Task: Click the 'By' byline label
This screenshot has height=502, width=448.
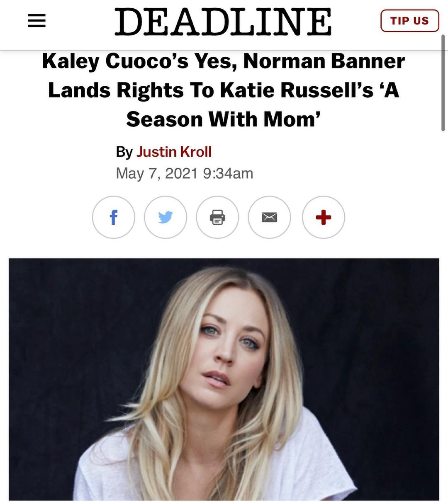Action: [x=124, y=152]
